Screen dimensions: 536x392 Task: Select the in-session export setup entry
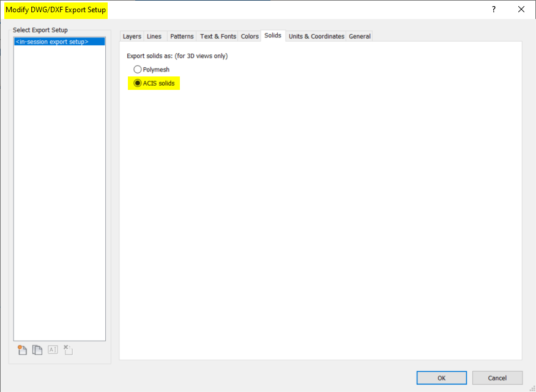coord(59,41)
